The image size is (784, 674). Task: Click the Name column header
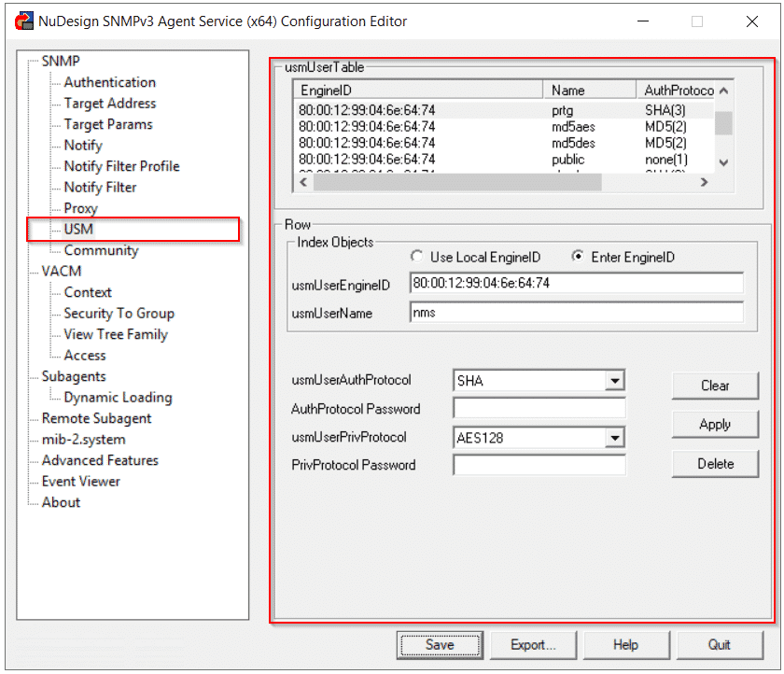(590, 90)
